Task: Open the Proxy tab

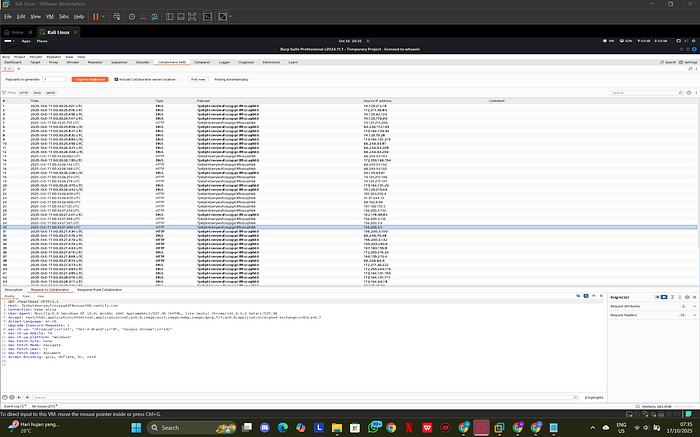Action: coord(54,62)
